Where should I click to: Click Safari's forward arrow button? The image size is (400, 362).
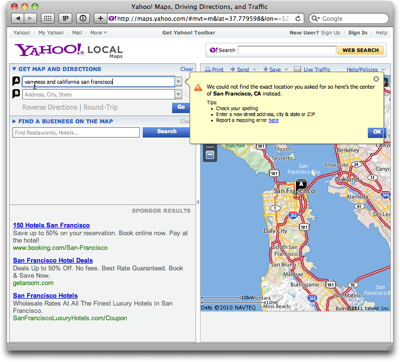coord(30,19)
